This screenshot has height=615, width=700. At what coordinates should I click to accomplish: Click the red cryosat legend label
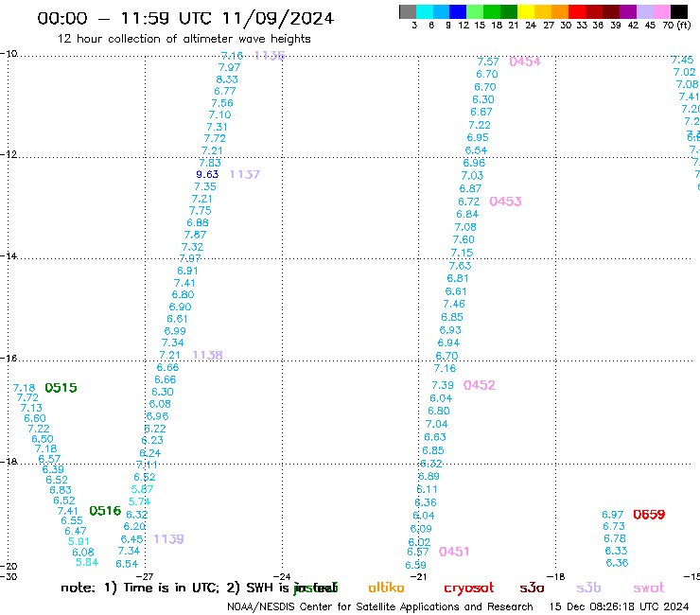469,589
